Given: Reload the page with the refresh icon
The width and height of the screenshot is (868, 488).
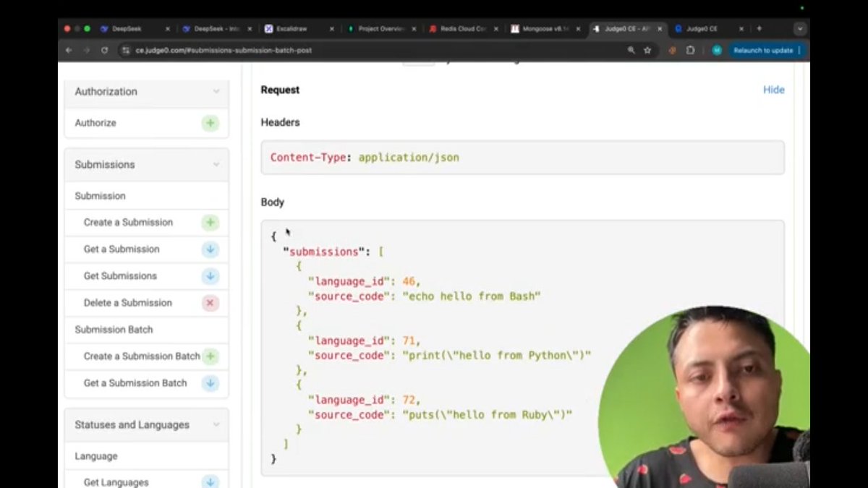Looking at the screenshot, I should 105,51.
